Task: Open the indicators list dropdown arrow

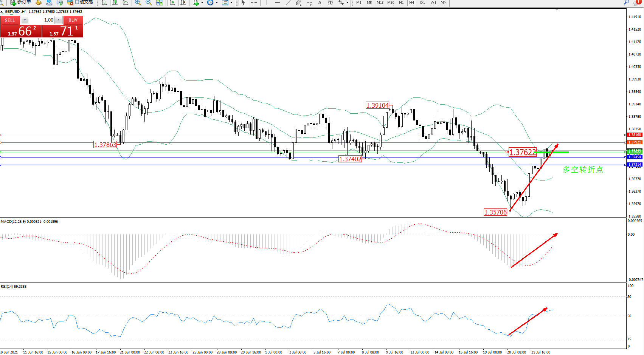Action: click(x=202, y=3)
